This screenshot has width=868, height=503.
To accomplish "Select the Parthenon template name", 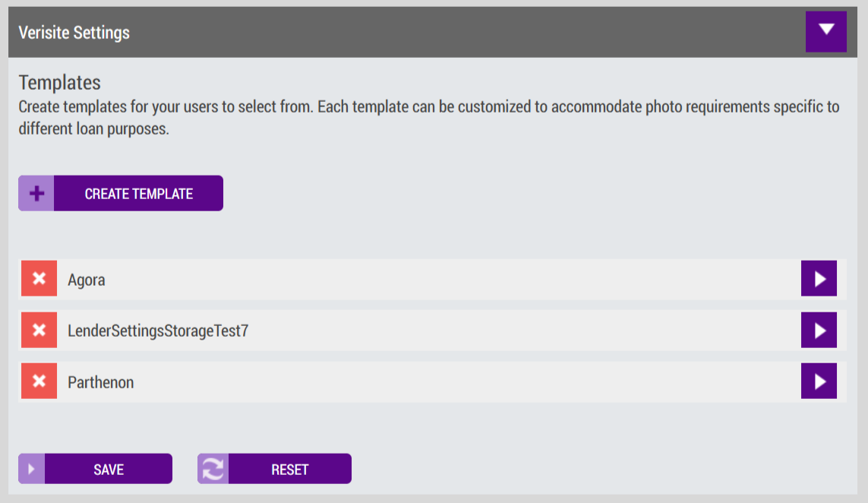I will point(101,382).
